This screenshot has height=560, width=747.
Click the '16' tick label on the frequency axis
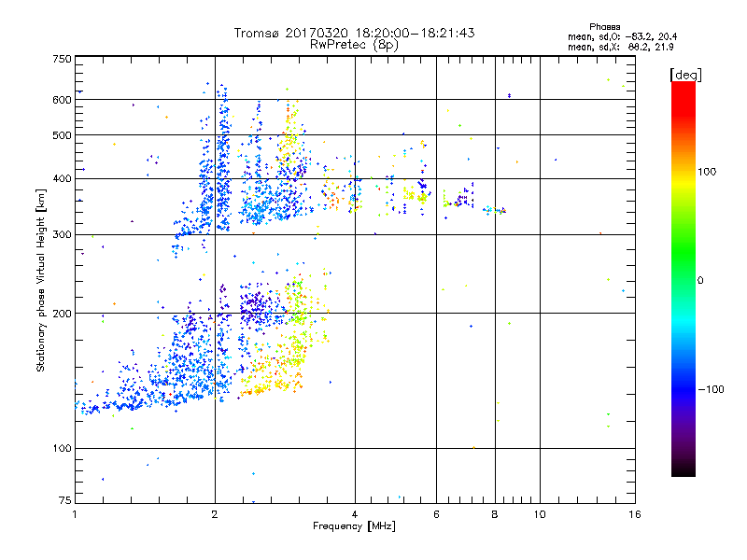635,514
